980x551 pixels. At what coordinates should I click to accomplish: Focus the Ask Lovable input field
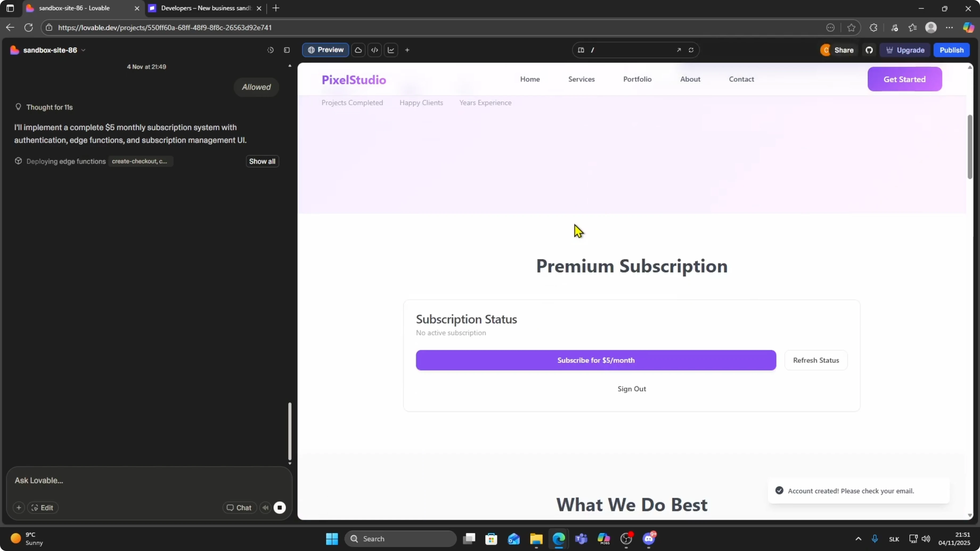pos(149,481)
